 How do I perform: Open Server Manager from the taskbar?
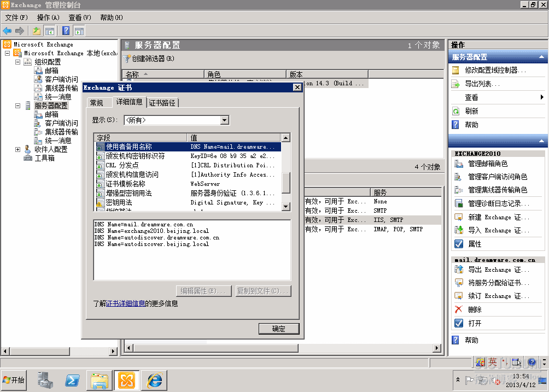[45, 380]
